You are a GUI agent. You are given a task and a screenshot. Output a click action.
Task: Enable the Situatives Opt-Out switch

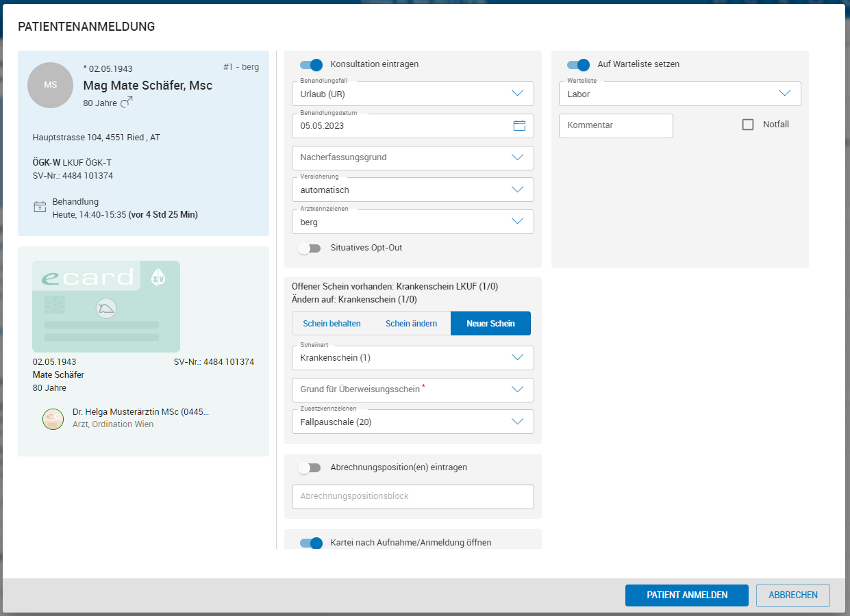[x=310, y=248]
